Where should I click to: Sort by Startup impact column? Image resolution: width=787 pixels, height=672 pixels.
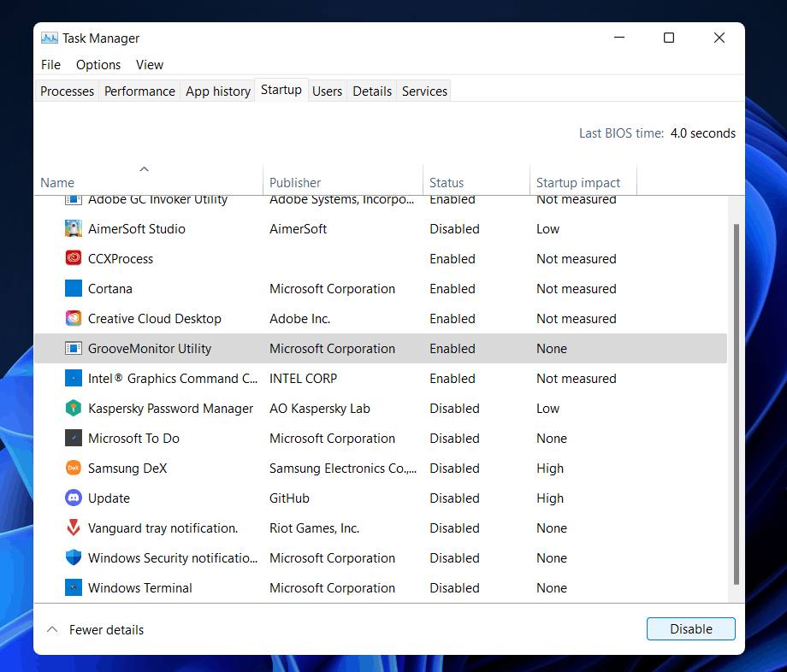click(x=578, y=182)
